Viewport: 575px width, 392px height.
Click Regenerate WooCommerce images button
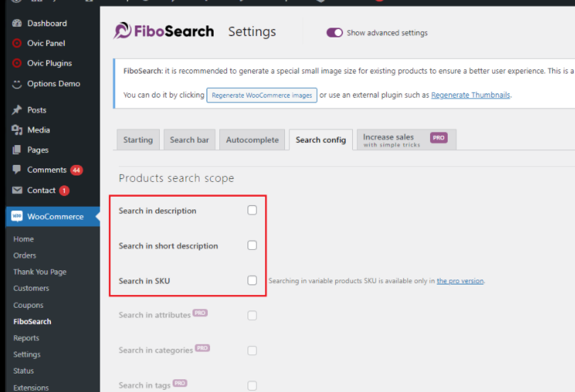[x=262, y=96]
